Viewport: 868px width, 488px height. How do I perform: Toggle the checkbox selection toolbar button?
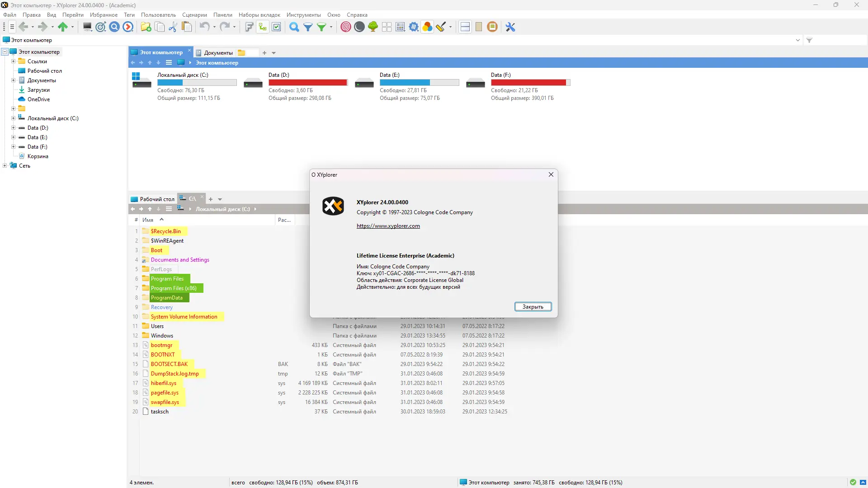(x=277, y=27)
